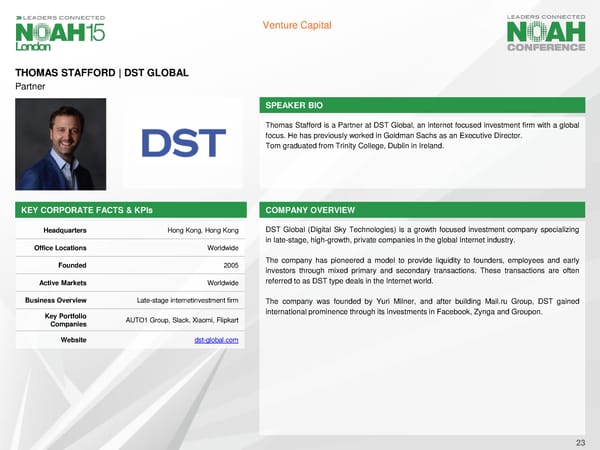Image resolution: width=600 pixels, height=450 pixels.
Task: Click the NOAH15 London logo
Action: click(x=60, y=36)
